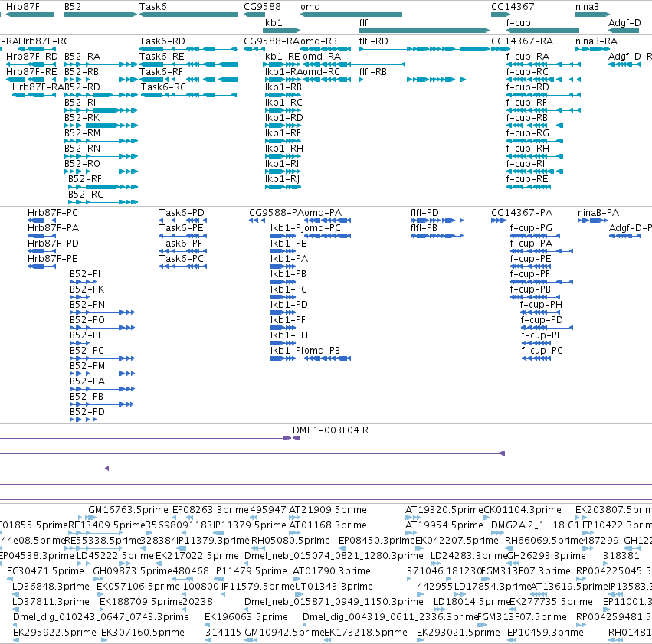Select protein label Hrb87F-PE

pos(53,258)
